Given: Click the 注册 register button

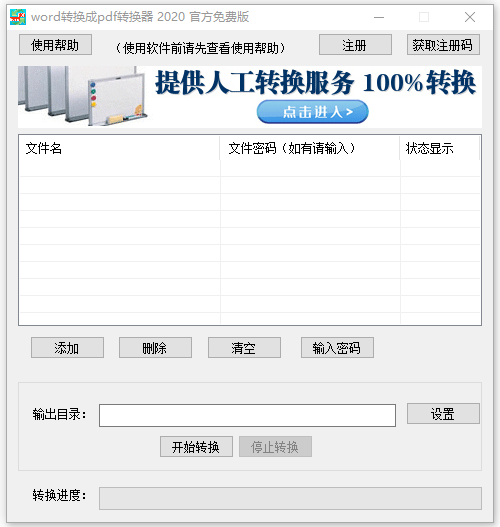Looking at the screenshot, I should coord(355,44).
